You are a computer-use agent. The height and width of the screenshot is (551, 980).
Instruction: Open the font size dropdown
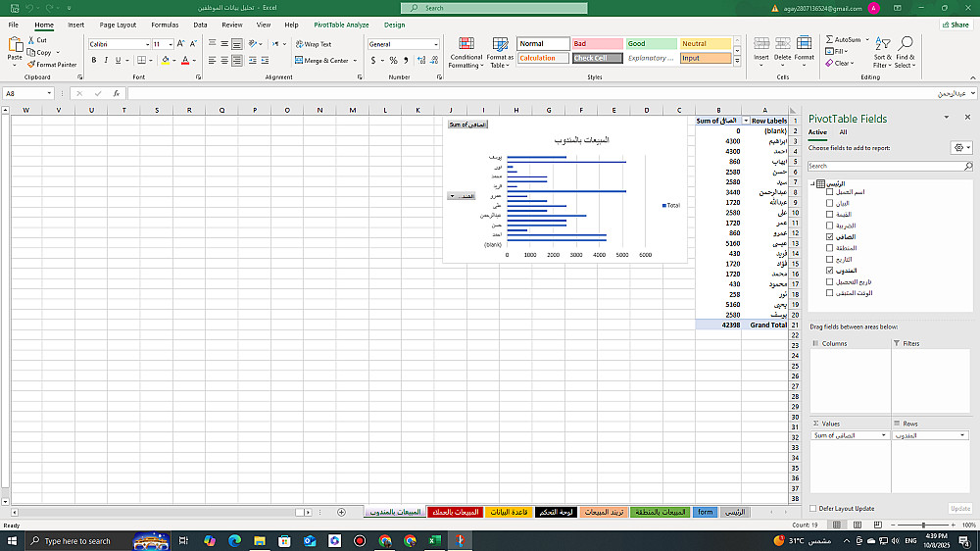(x=171, y=44)
